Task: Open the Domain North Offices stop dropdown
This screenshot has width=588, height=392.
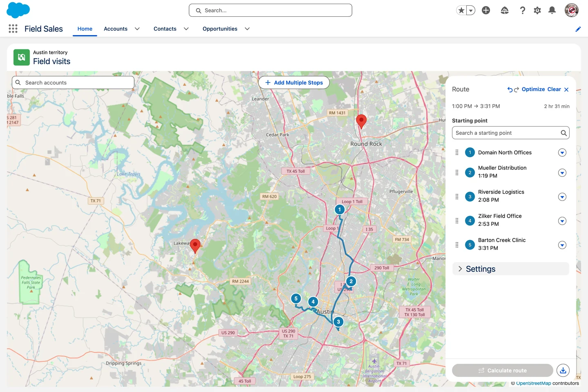Action: coord(562,153)
